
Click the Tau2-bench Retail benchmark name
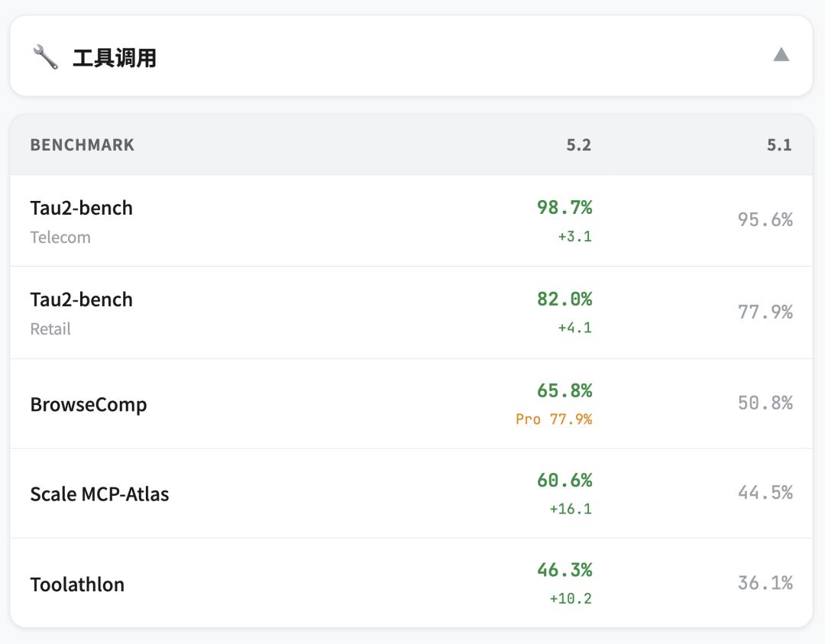82,299
